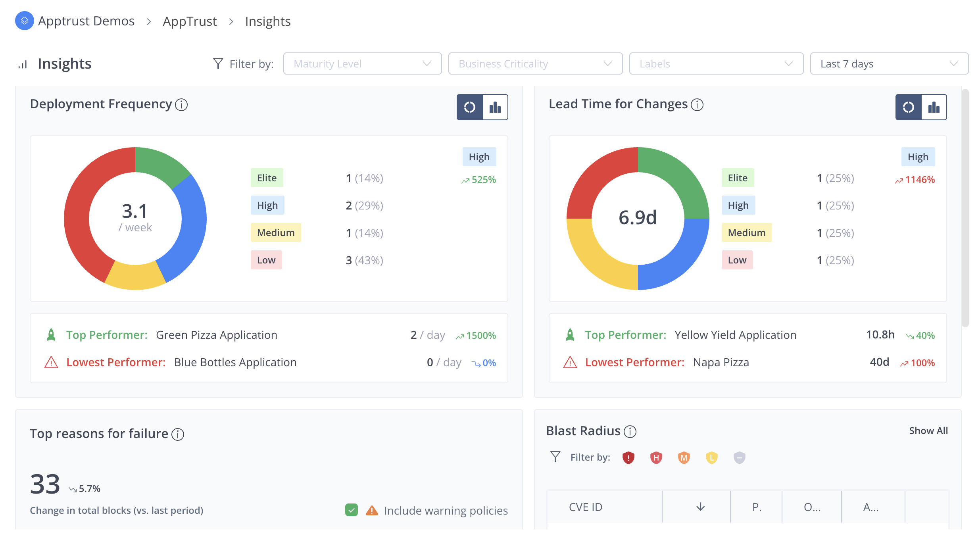
Task: Filter Blast Radius by critical severity shield
Action: click(628, 458)
